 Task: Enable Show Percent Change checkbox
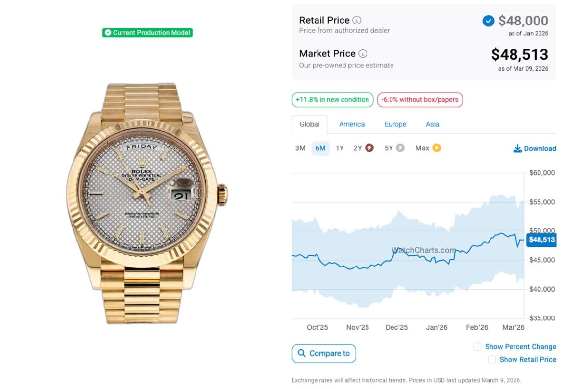(477, 347)
